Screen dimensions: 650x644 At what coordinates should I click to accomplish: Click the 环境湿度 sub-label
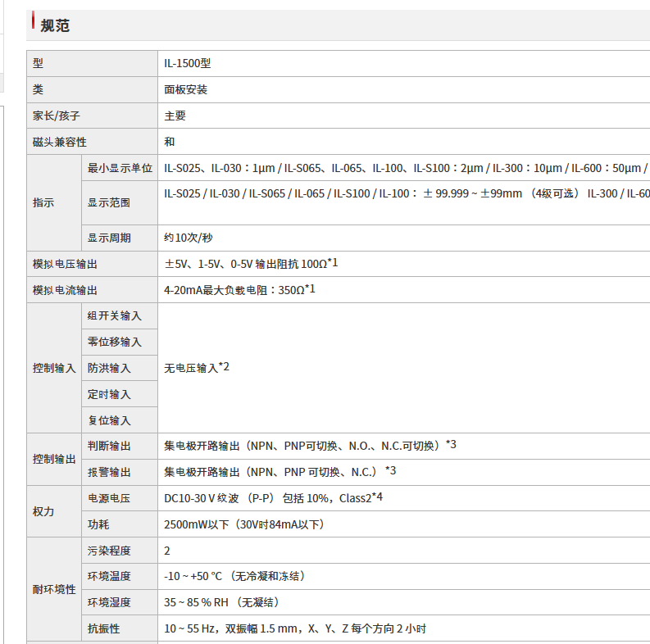[x=109, y=602]
